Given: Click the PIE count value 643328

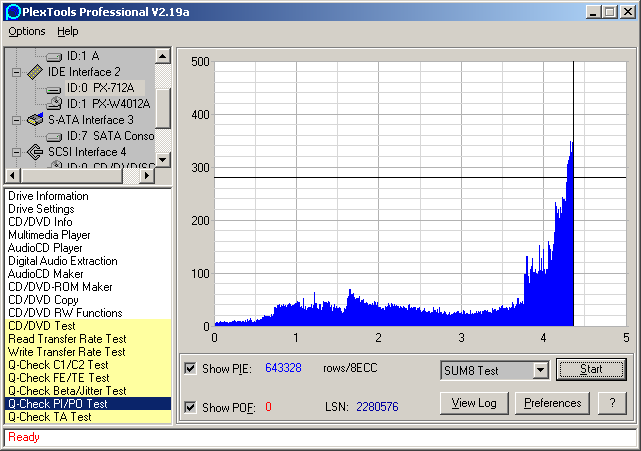Looking at the screenshot, I should pos(283,368).
